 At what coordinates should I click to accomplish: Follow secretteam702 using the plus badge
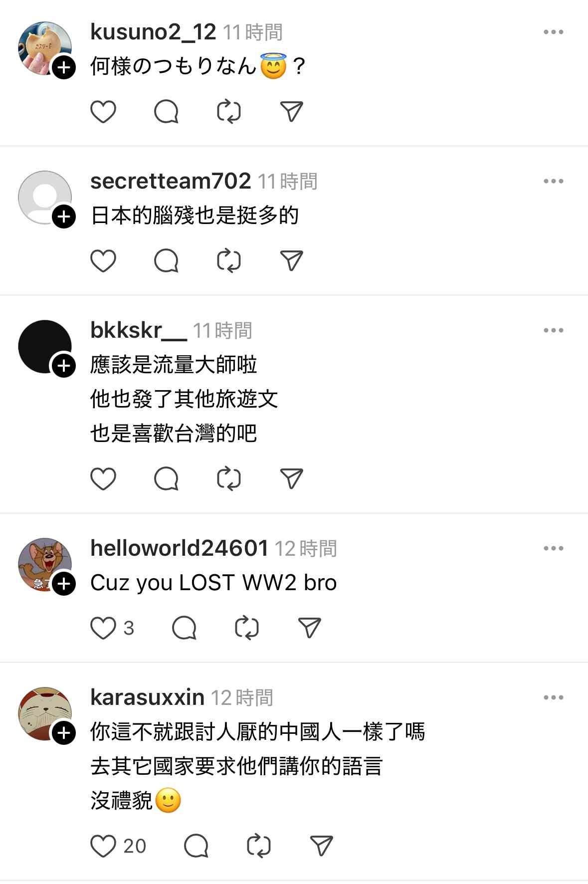click(64, 217)
